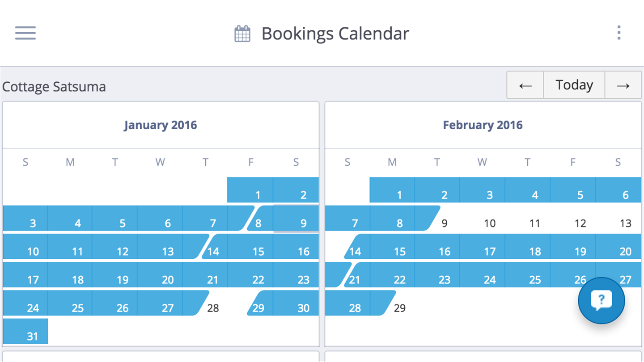Open the booking on January 31
Image resolution: width=644 pixels, height=362 pixels.
[25, 332]
